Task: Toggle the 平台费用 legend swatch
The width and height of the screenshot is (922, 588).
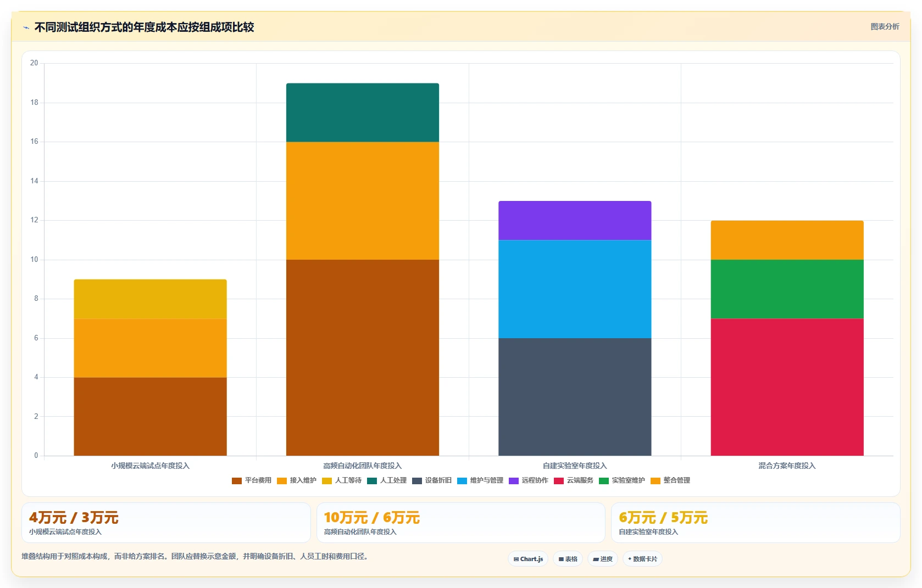Action: 237,481
